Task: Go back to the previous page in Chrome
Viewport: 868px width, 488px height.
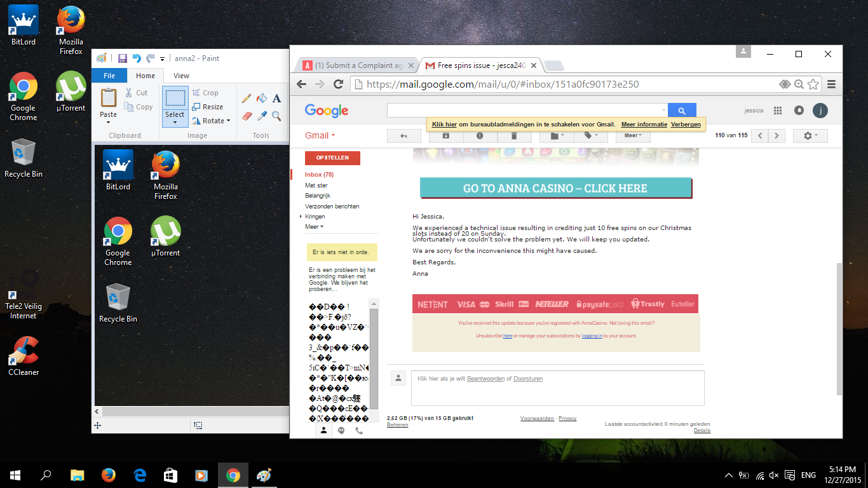Action: tap(302, 84)
